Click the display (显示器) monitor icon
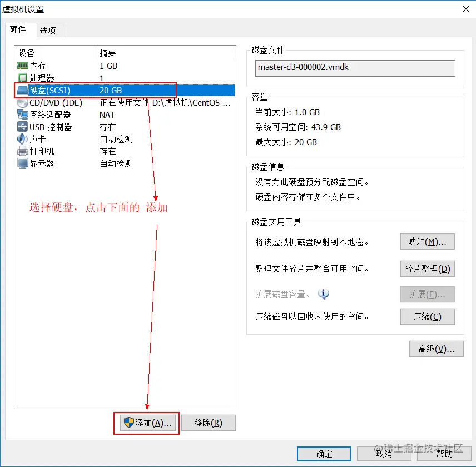The height and width of the screenshot is (467, 476). [23, 163]
